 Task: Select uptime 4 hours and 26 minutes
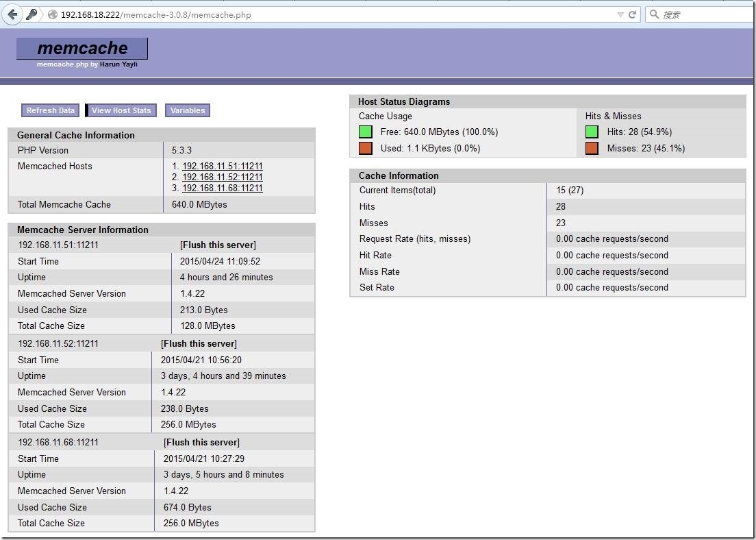click(x=226, y=278)
